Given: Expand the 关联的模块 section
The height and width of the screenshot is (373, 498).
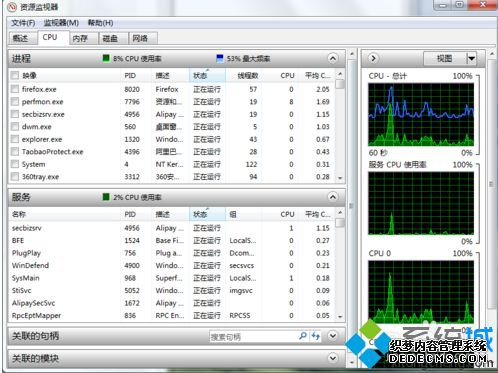Looking at the screenshot, I should 333,358.
